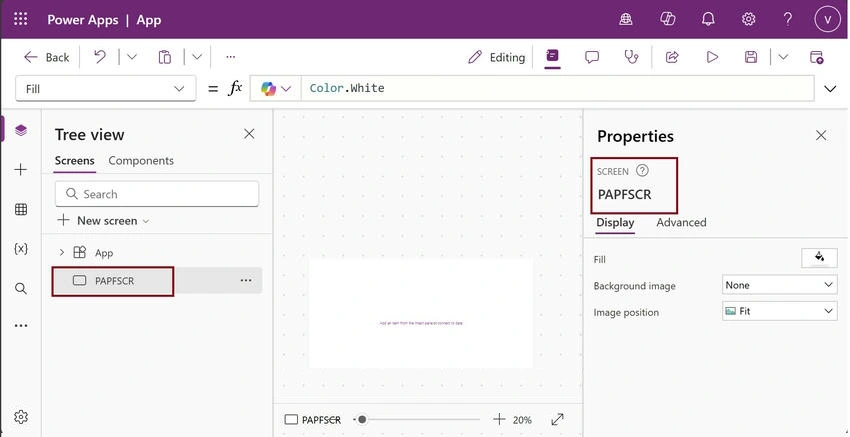Open the Data table sidebar icon
850x437 pixels.
(x=21, y=209)
